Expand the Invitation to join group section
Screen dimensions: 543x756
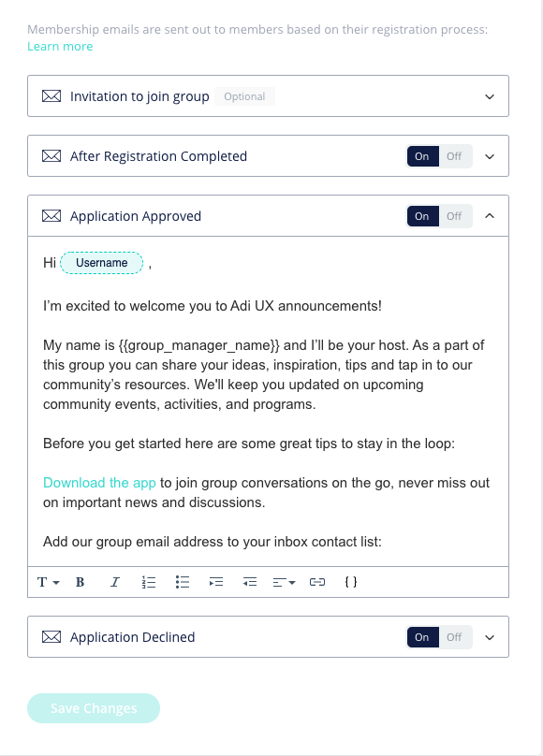[x=490, y=96]
